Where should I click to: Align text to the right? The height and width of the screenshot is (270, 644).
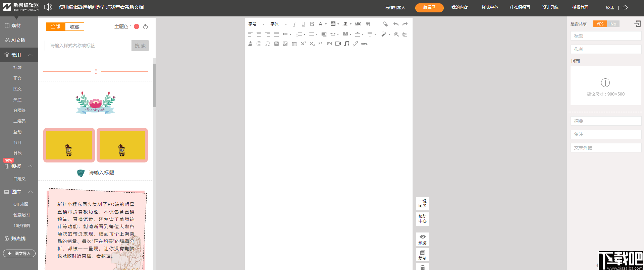coord(268,34)
